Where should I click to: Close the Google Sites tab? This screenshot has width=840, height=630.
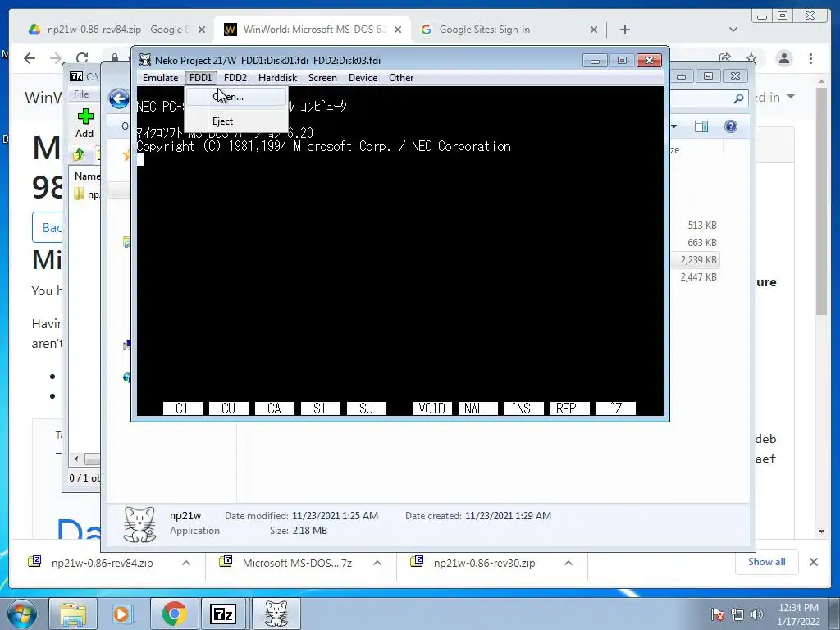point(594,30)
